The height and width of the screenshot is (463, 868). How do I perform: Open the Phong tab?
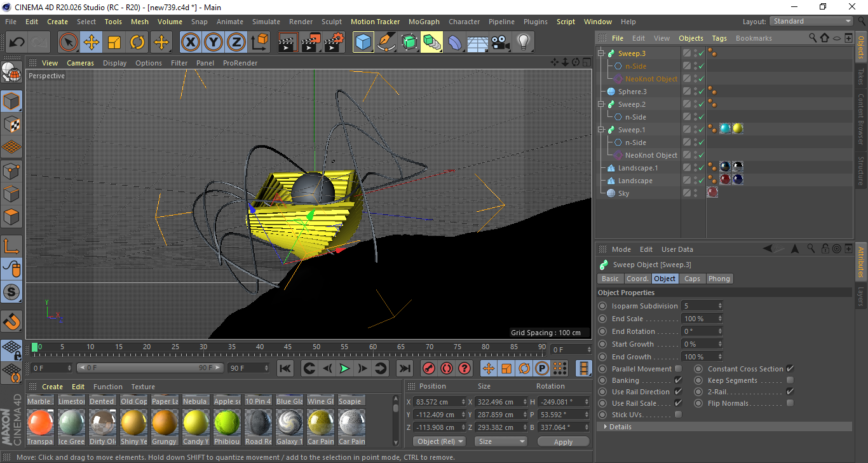[719, 279]
